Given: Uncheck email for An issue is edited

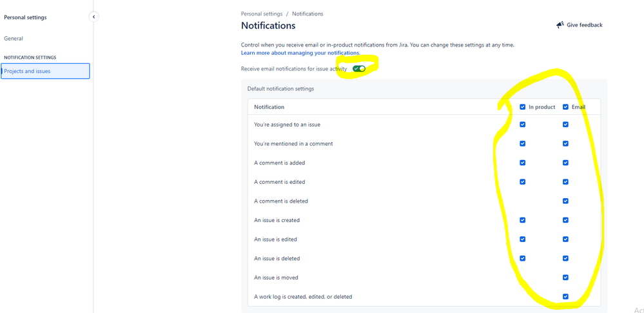Looking at the screenshot, I should [x=565, y=239].
